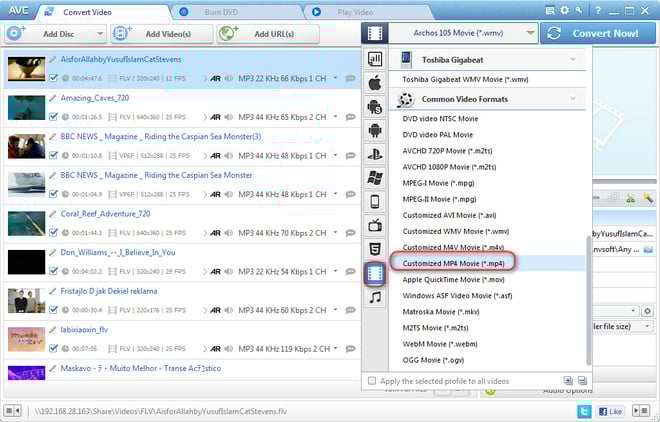This screenshot has height=422, width=660.
Task: Uncheck Coral_Reef_Adventure_720 checkbox
Action: coord(53,233)
